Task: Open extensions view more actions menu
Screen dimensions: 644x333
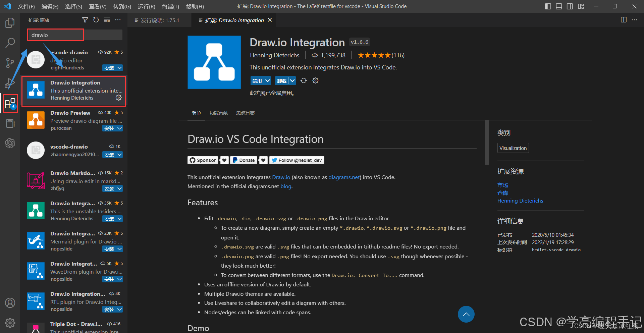Action: pos(118,20)
